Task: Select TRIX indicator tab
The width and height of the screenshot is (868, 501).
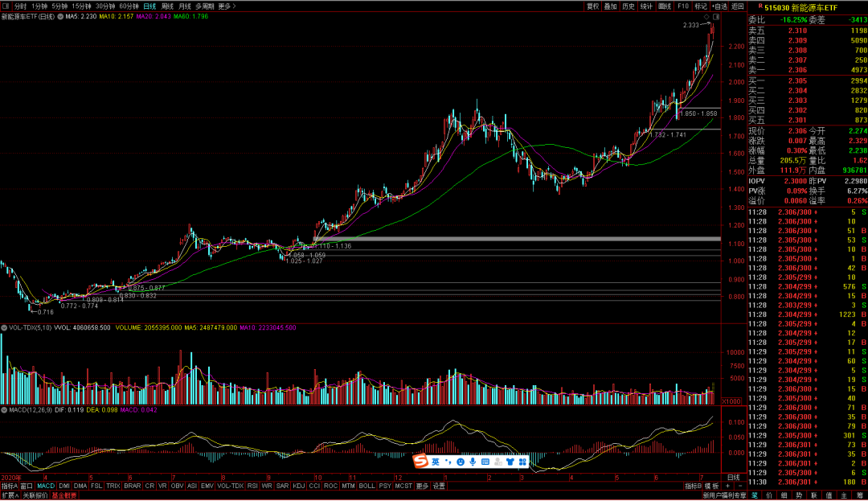Action: pos(113,486)
